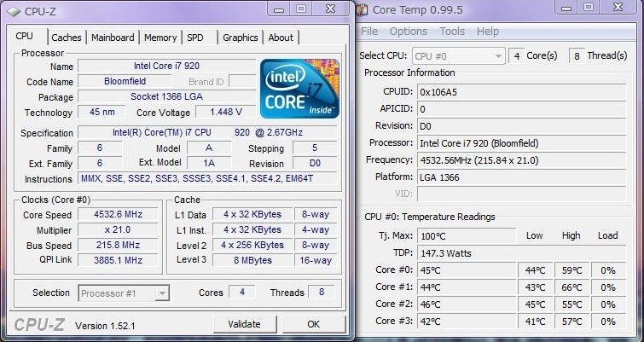644x342 pixels.
Task: Click the Core Speed value 4532.6 MHz
Action: pos(118,214)
